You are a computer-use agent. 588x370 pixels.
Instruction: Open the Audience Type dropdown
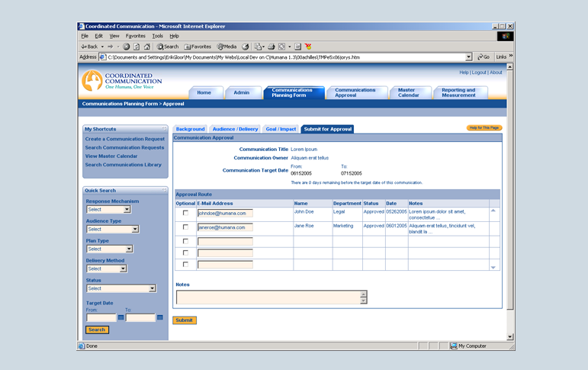tap(135, 229)
